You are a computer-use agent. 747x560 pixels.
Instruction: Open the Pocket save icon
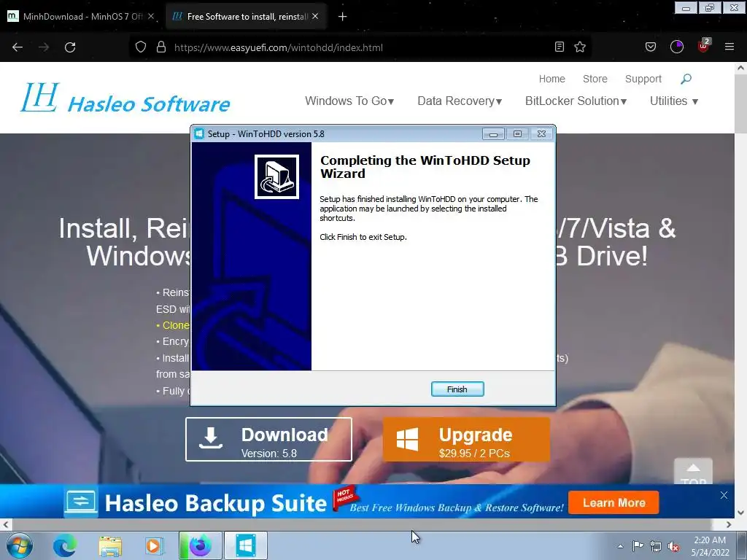tap(650, 47)
